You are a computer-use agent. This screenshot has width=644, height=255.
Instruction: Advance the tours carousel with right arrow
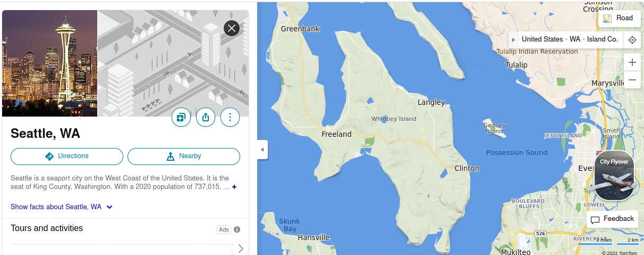coord(240,248)
